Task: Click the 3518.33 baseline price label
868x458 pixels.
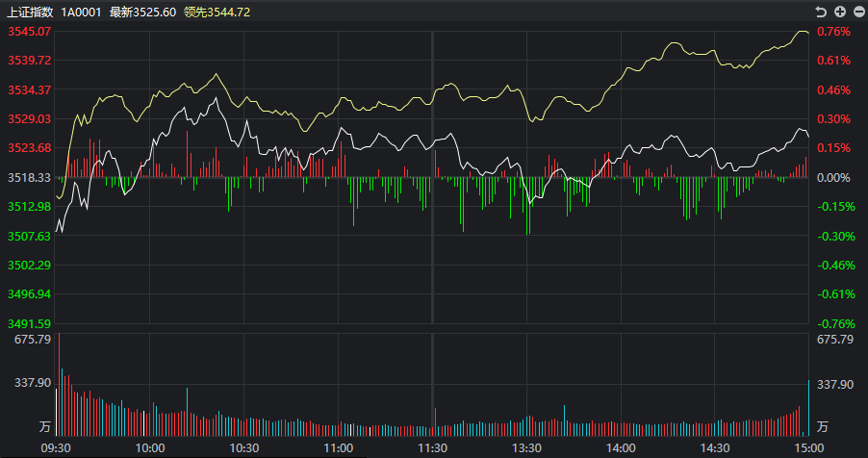Action: tap(29, 178)
